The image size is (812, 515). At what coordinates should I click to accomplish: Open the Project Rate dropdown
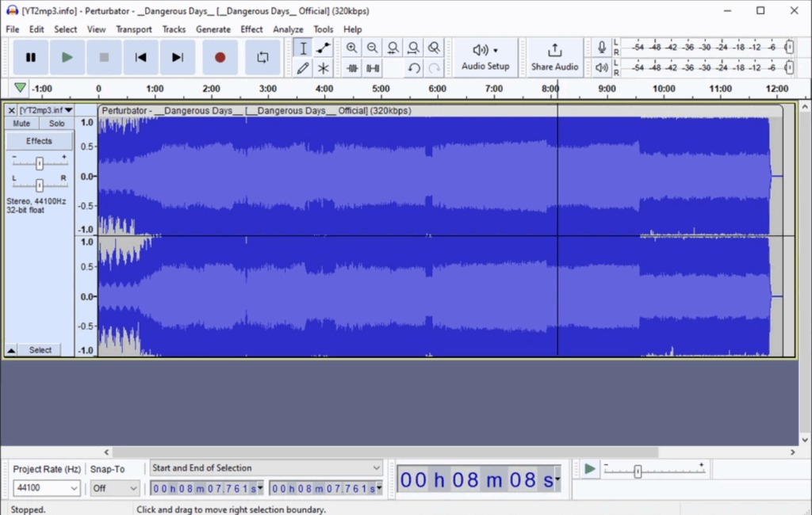tap(45, 488)
